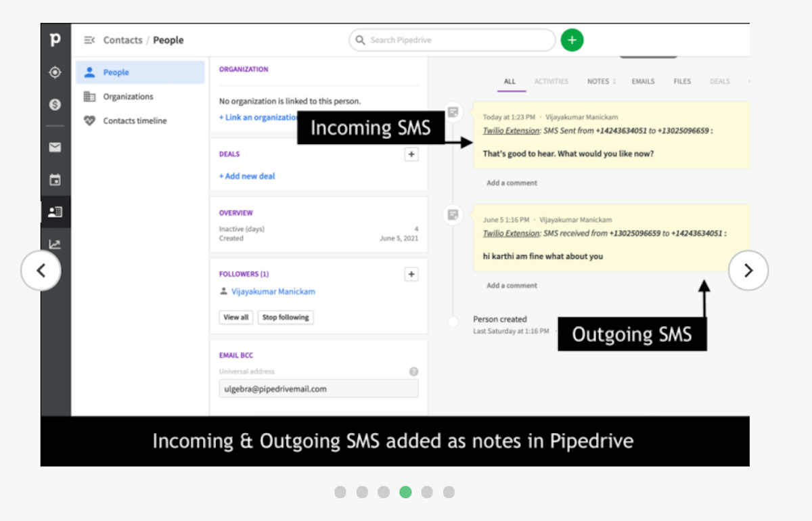The image size is (812, 521).
Task: Click note icon beside Today 1:23 PM entry
Action: tap(453, 112)
